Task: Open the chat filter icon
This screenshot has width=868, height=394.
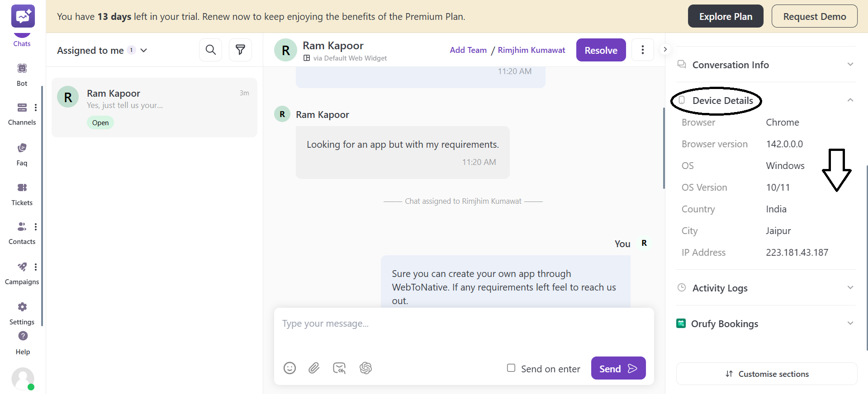Action: [x=240, y=50]
